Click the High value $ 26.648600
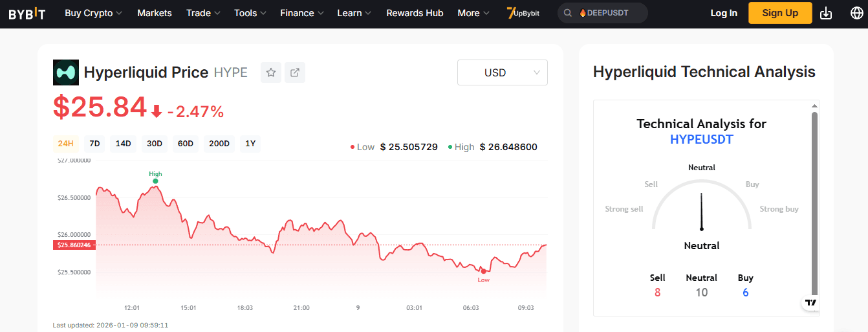This screenshot has height=332, width=868. [x=508, y=147]
